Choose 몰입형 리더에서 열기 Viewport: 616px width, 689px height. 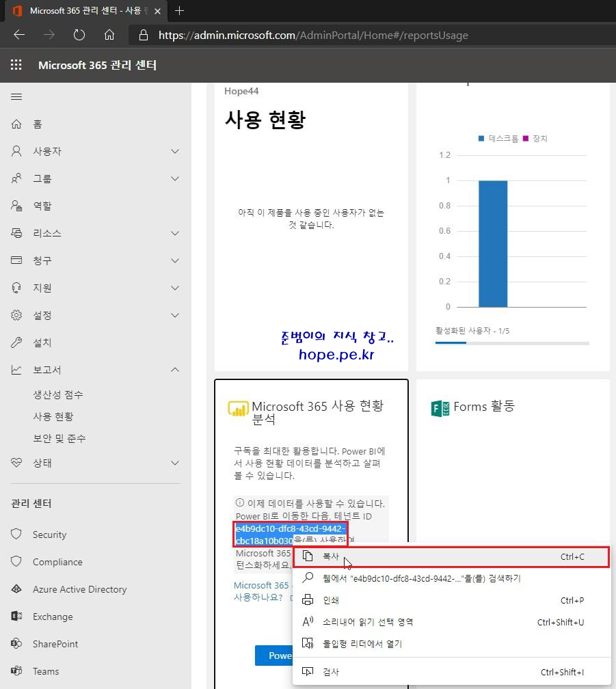(451, 644)
